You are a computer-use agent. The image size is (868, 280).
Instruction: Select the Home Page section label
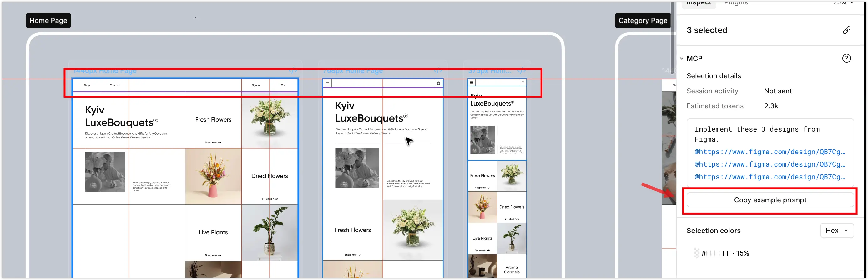coord(48,21)
